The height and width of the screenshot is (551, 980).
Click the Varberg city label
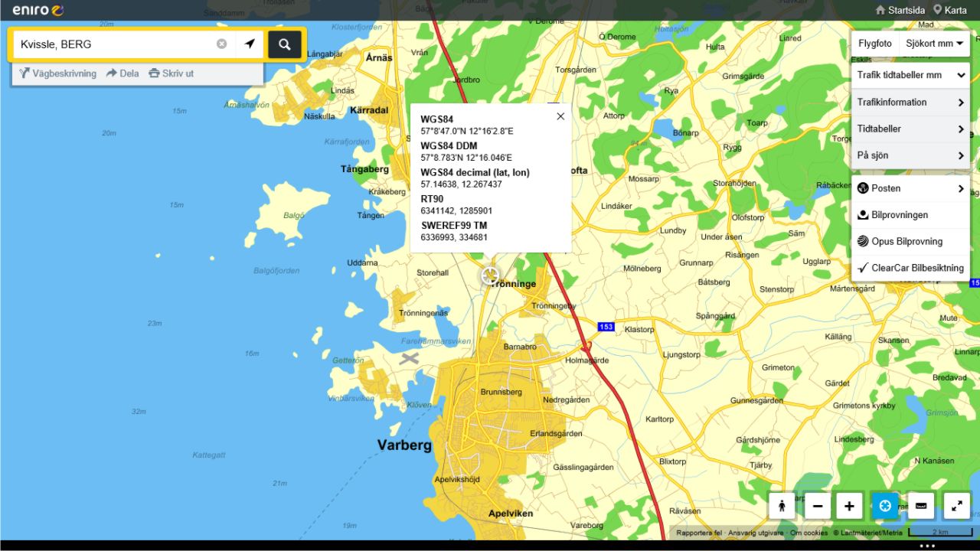click(x=404, y=445)
